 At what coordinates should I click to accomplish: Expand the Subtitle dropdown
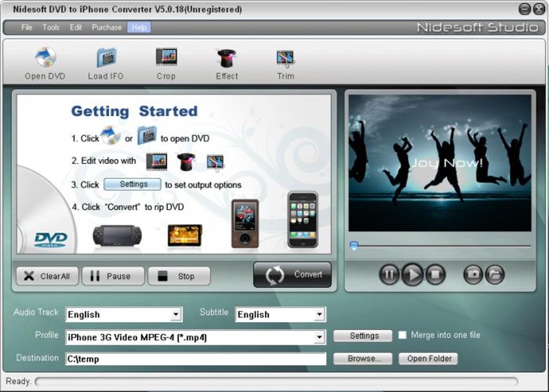[x=319, y=315]
